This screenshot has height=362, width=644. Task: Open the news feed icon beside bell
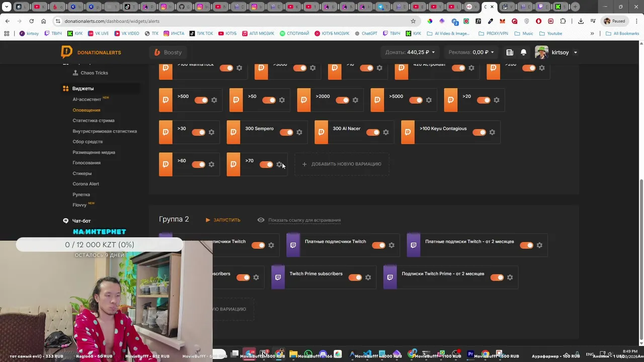[510, 52]
